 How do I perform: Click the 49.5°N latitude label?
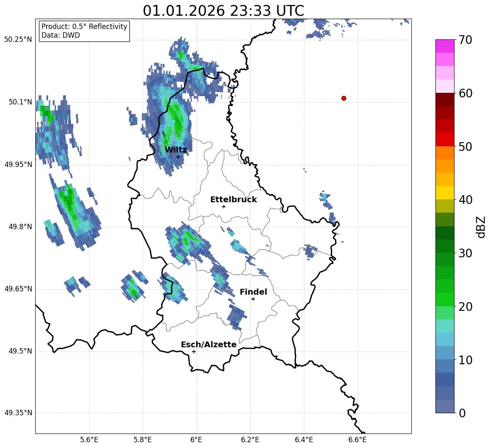20,351
